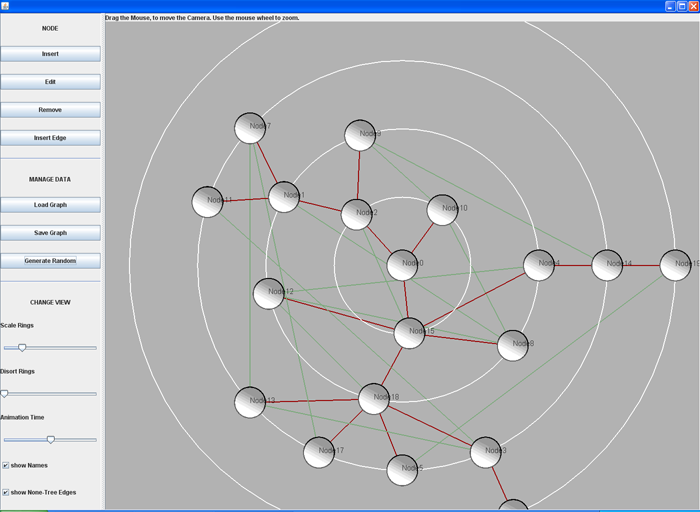Open the Load Graph dialog
This screenshot has width=700, height=512.
(50, 205)
